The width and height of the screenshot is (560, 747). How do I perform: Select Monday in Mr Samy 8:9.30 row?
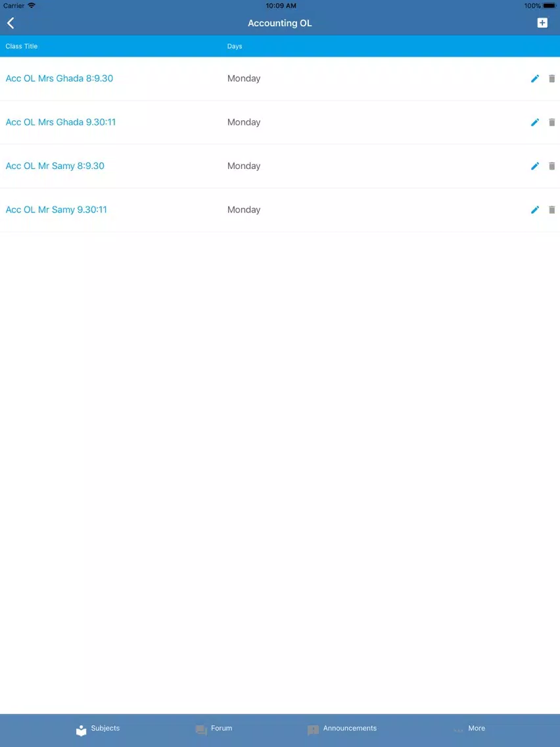click(x=244, y=166)
